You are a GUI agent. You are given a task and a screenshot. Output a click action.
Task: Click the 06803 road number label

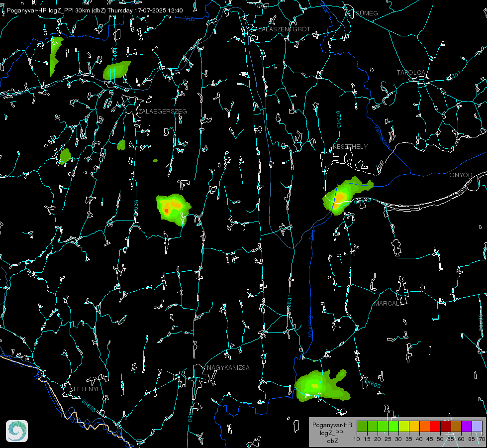coord(372,383)
